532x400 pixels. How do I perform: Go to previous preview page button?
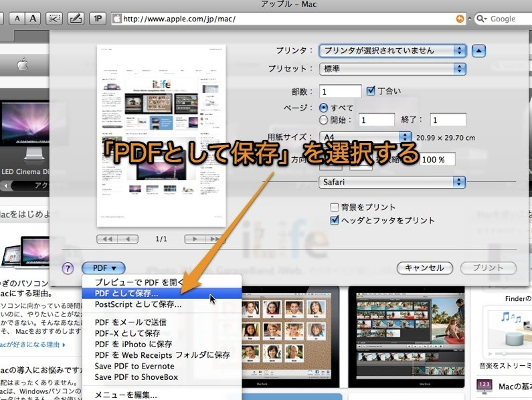pyautogui.click(x=128, y=239)
